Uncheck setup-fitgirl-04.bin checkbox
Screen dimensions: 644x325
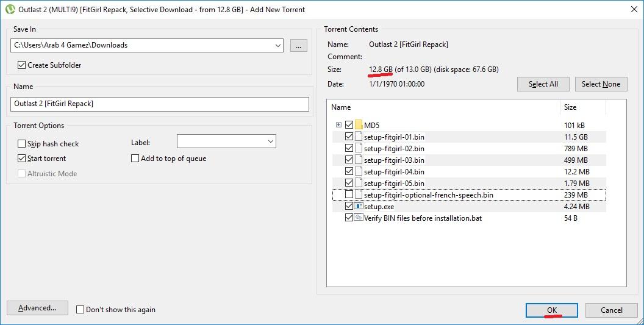point(349,171)
